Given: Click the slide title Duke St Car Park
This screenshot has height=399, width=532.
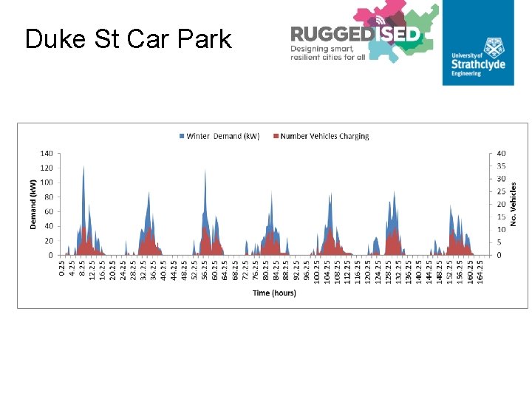Looking at the screenshot, I should pyautogui.click(x=129, y=38).
